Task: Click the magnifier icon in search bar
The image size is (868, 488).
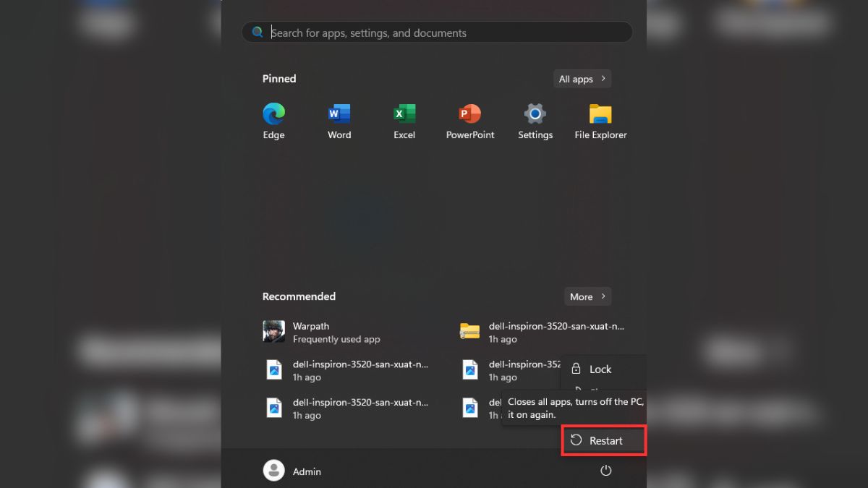Action: click(257, 33)
